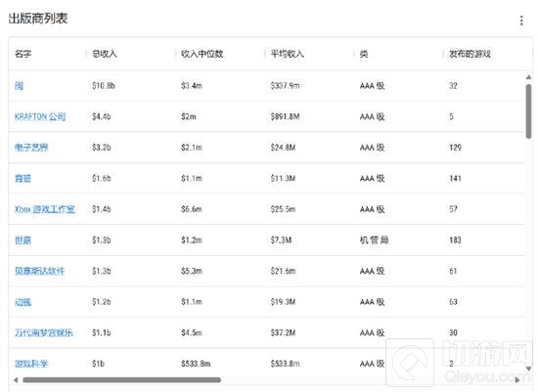
Task: Select the $4.5m median revenue cell
Action: tap(192, 332)
